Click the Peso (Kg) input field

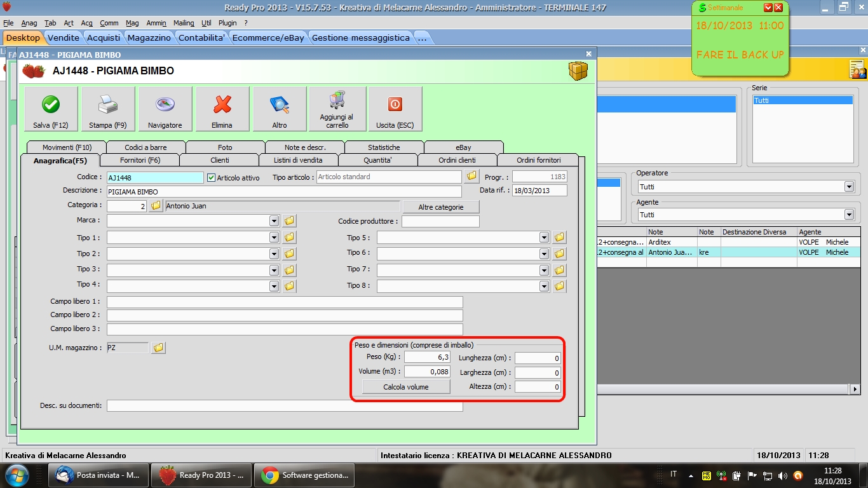(427, 358)
